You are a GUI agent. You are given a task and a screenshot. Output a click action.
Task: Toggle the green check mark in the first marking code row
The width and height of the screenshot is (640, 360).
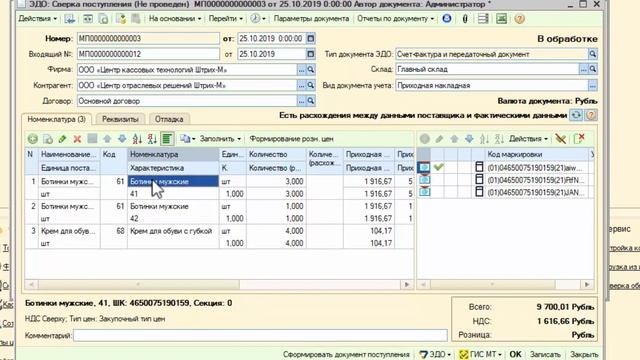coord(439,167)
